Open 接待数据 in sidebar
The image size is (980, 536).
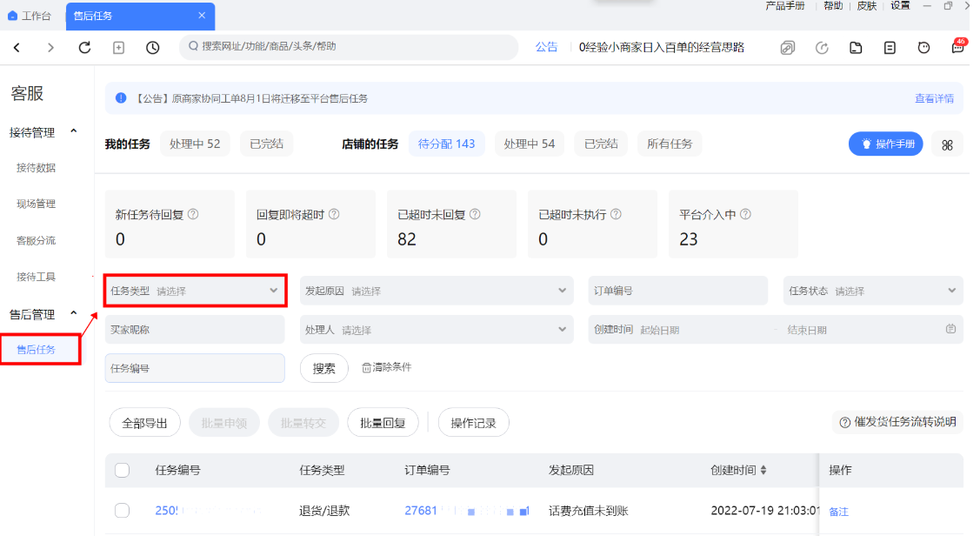coord(37,168)
